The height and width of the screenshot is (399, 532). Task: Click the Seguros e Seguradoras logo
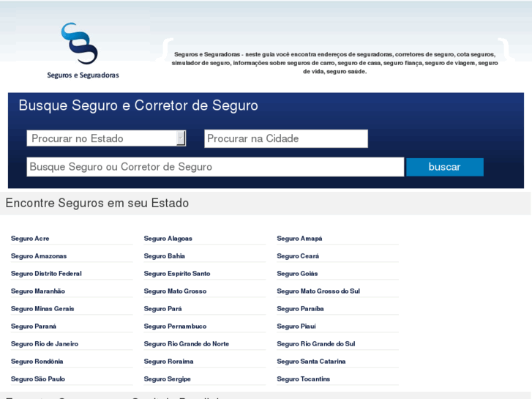click(83, 51)
